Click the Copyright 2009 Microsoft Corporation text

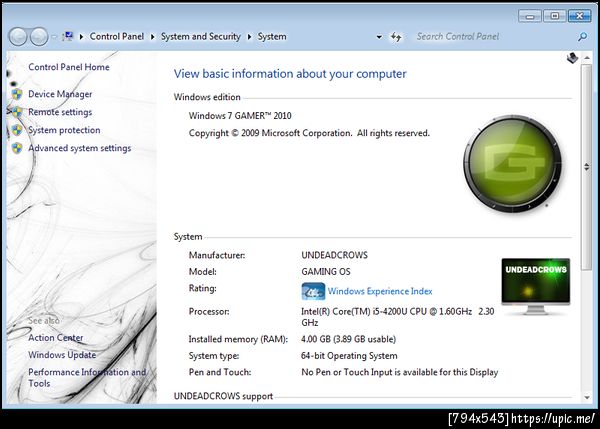click(x=309, y=133)
